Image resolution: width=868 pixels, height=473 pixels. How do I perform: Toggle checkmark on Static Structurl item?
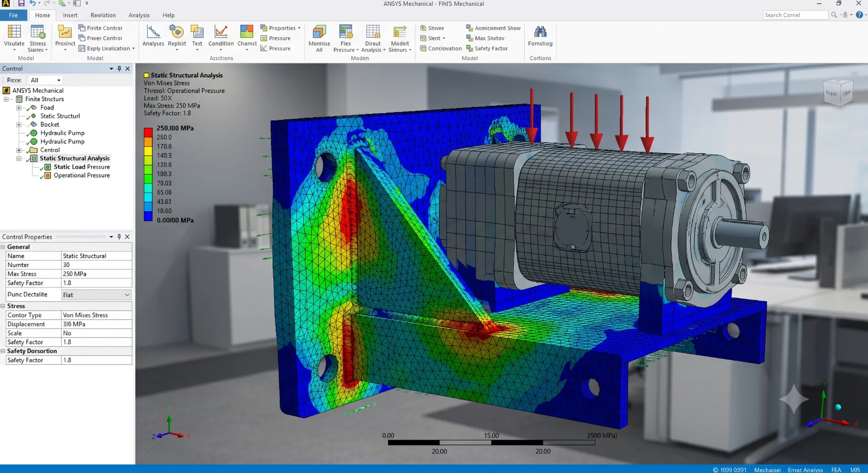pyautogui.click(x=28, y=117)
